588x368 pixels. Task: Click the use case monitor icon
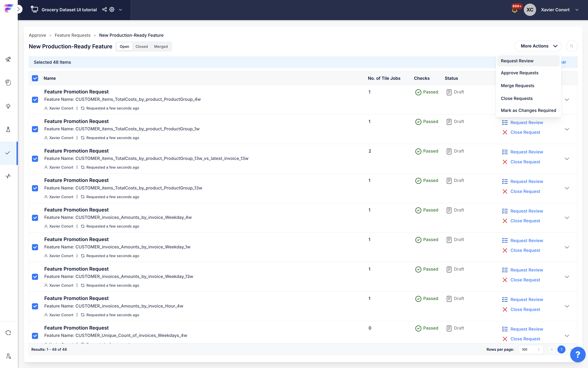(34, 10)
